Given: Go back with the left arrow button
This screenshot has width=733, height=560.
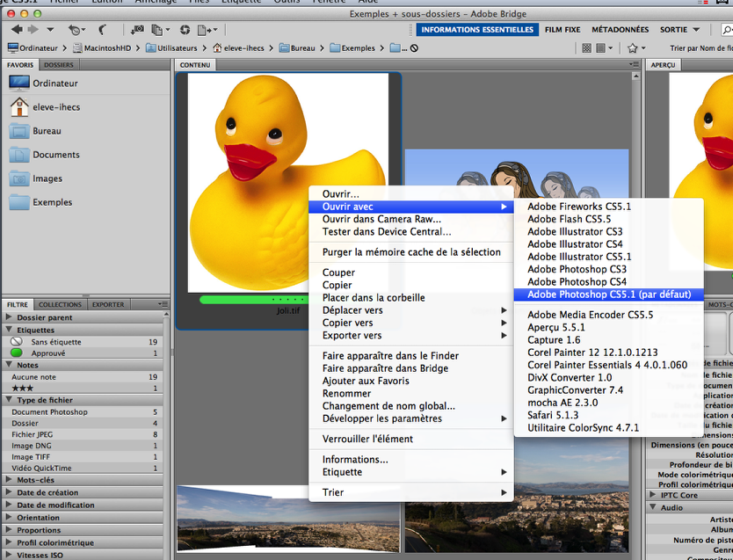Looking at the screenshot, I should (17, 29).
